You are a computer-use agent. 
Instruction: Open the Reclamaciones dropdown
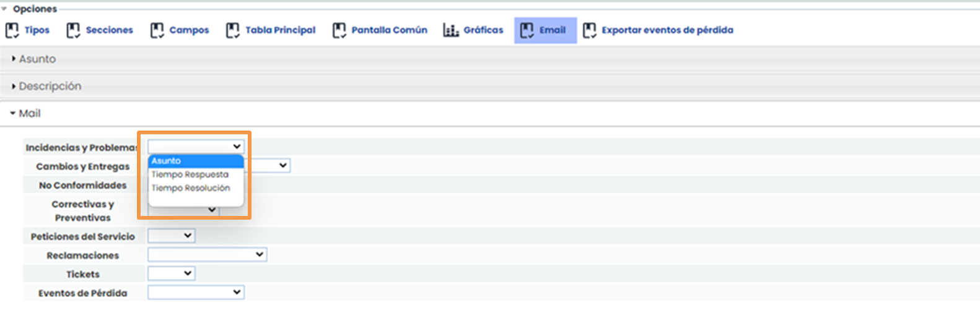pos(207,254)
